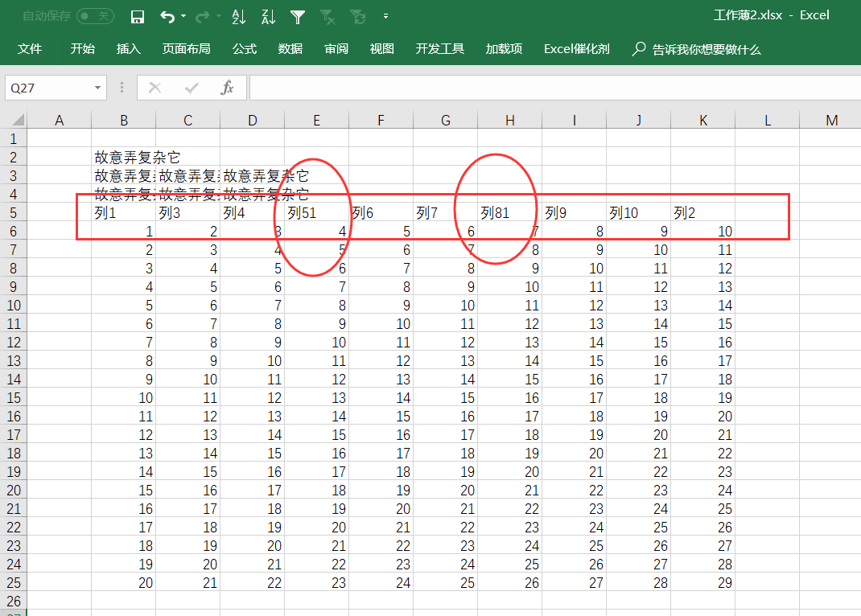Select column H by its header

[x=509, y=120]
